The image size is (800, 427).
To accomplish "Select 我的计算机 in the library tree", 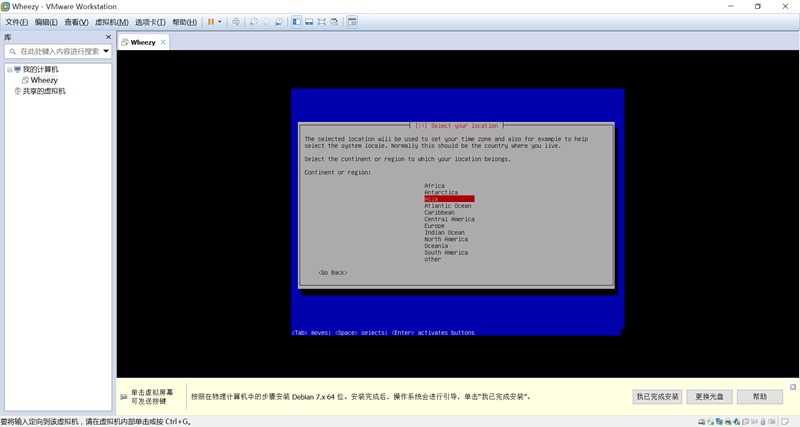I will click(40, 69).
